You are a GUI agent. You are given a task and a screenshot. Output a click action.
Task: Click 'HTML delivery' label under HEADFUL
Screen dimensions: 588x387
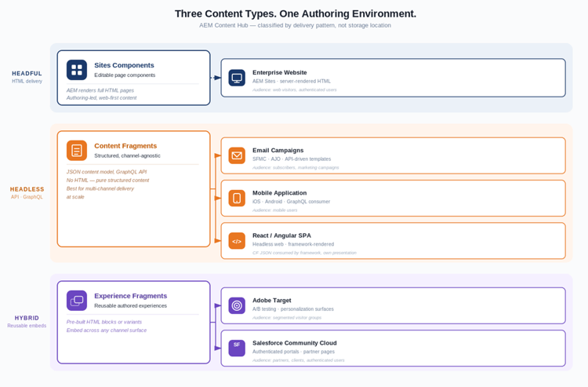pos(27,82)
